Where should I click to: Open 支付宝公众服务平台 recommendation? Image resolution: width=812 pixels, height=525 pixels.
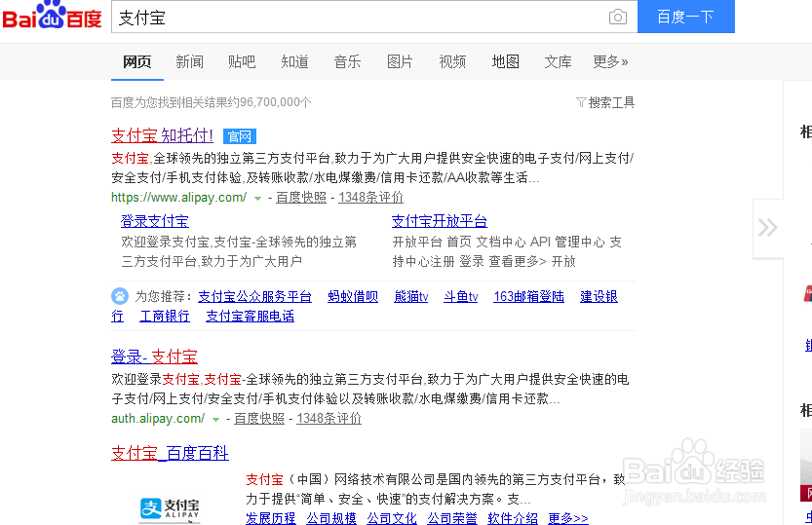(254, 296)
